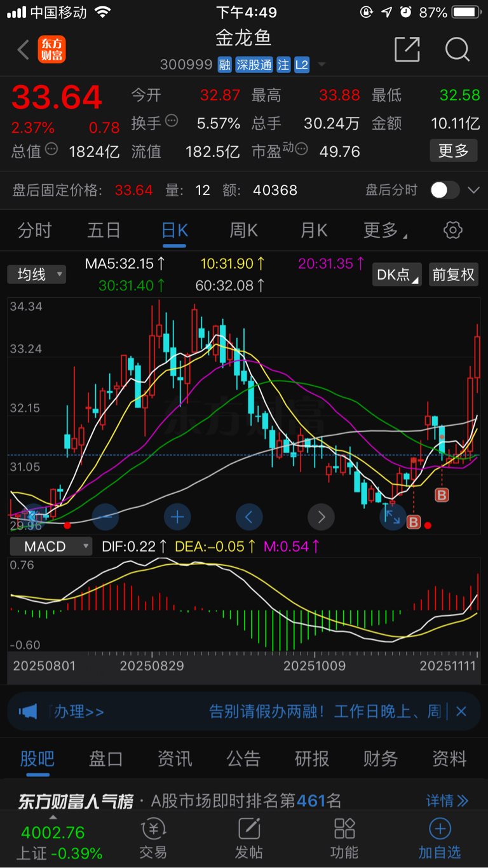Open the MACD indicator dropdown
Screen dimensions: 488x868
pyautogui.click(x=50, y=546)
